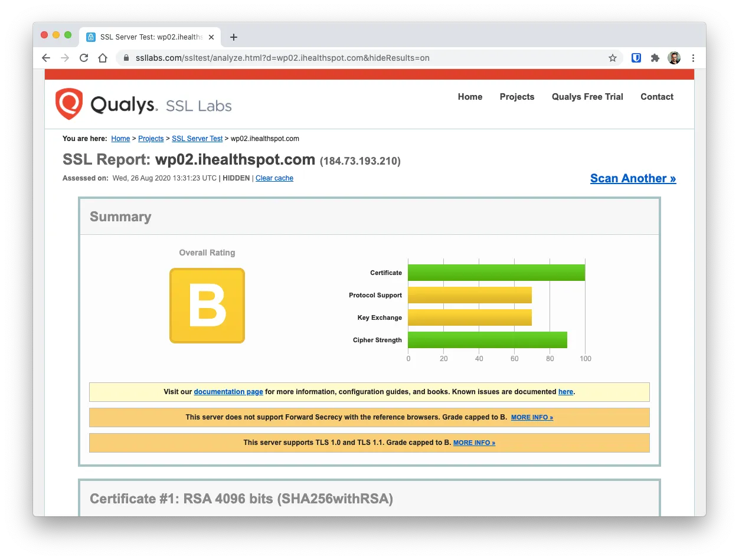Click the Certificate score bar
This screenshot has height=560, width=739.
[496, 273]
